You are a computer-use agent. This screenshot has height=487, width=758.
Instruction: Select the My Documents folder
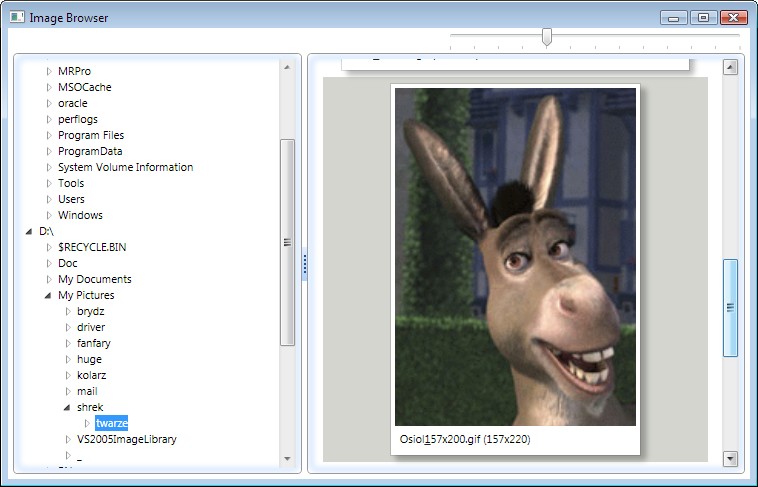(95, 279)
